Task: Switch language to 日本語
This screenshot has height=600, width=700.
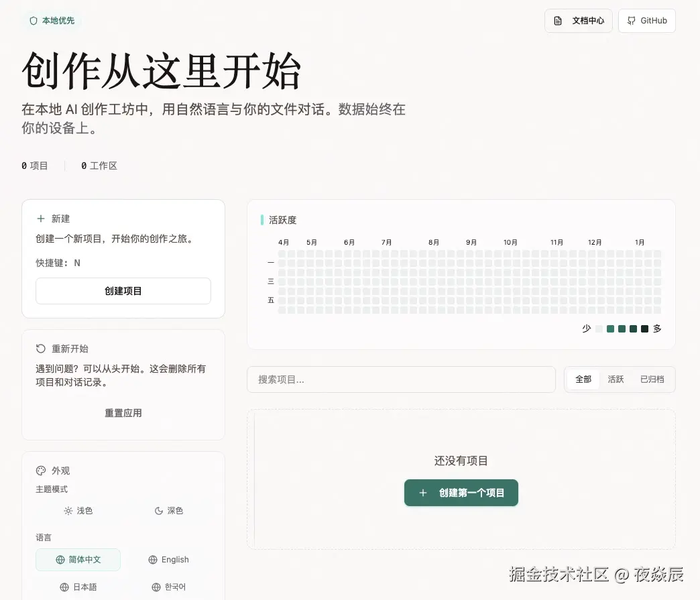Action: (x=78, y=587)
